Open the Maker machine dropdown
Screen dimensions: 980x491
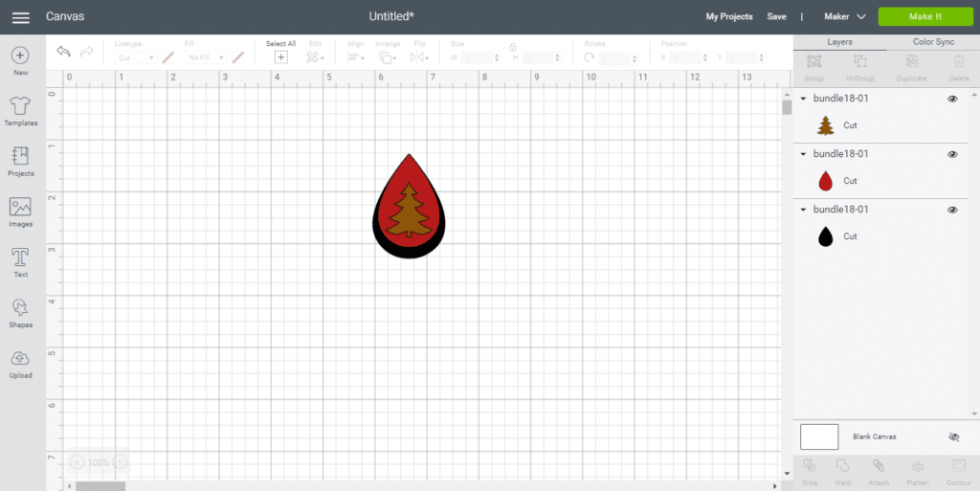(847, 16)
